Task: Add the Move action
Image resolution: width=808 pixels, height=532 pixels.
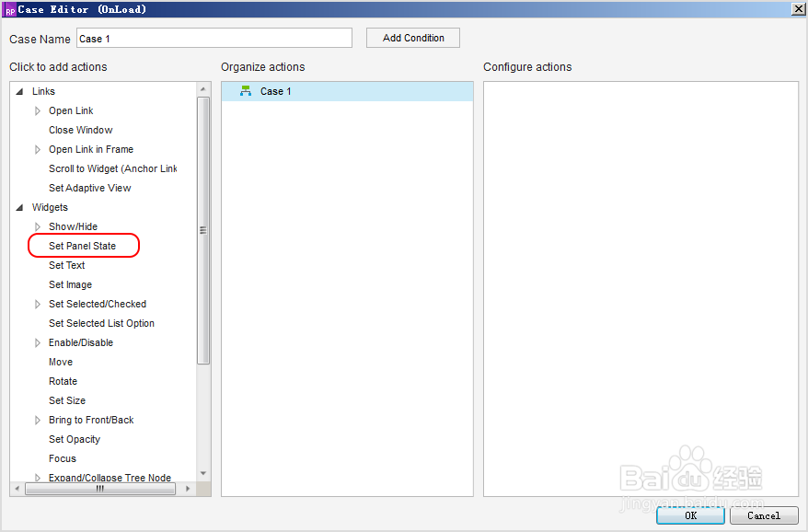Action: pyautogui.click(x=61, y=362)
